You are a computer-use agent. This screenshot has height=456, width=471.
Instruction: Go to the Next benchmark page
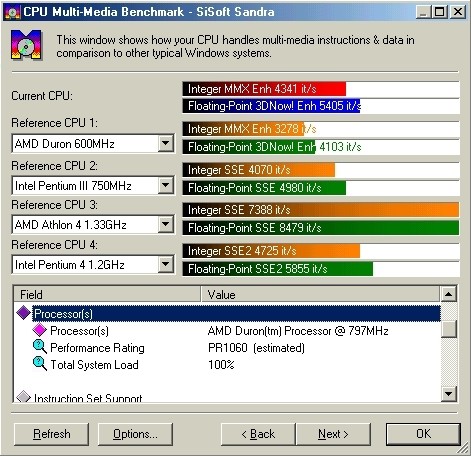(333, 434)
